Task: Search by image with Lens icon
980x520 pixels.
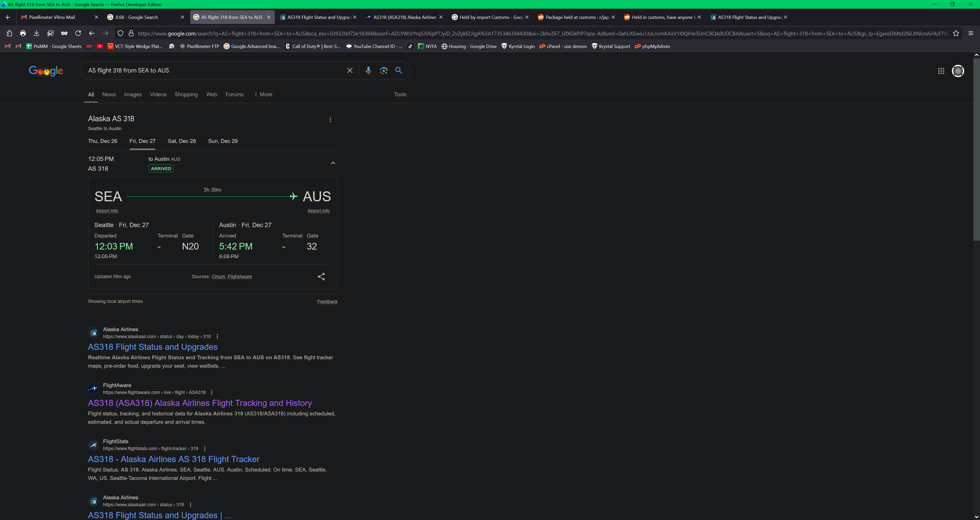Action: [384, 70]
